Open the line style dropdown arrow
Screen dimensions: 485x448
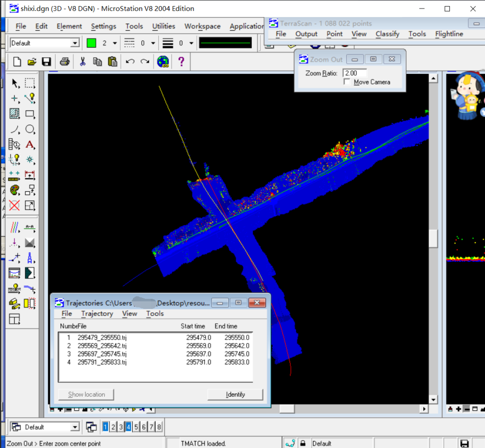coord(153,43)
